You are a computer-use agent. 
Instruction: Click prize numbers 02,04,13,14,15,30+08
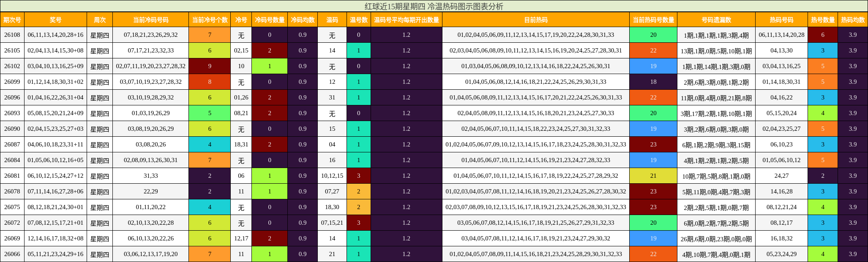tap(56, 50)
